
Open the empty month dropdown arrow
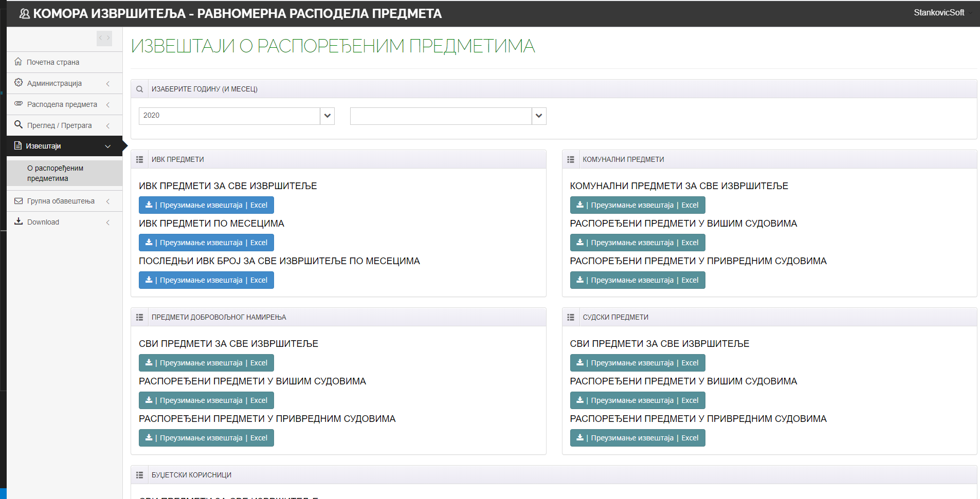538,116
